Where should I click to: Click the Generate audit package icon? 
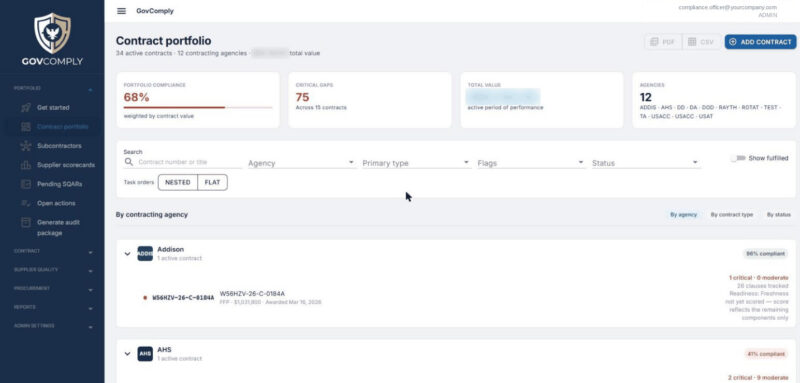pos(26,223)
